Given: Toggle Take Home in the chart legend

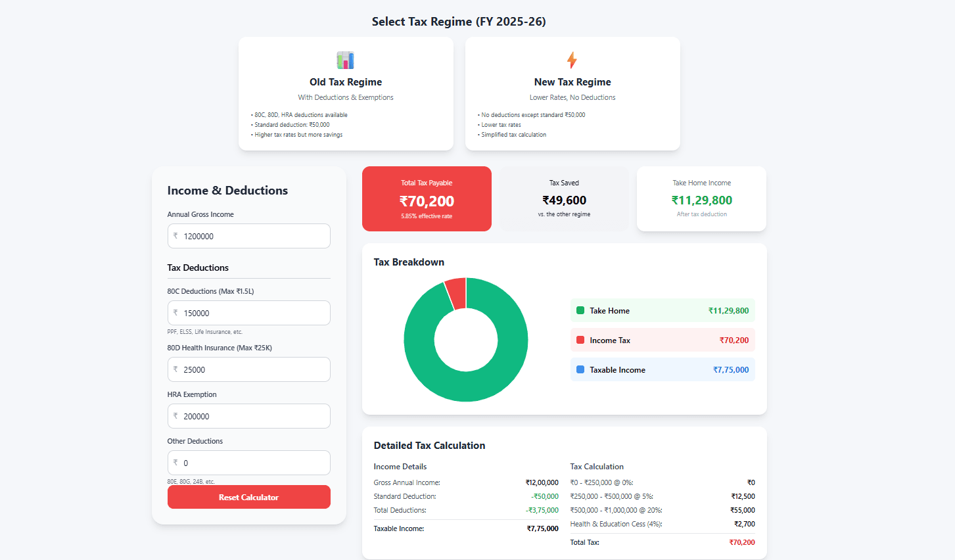Looking at the screenshot, I should (662, 310).
